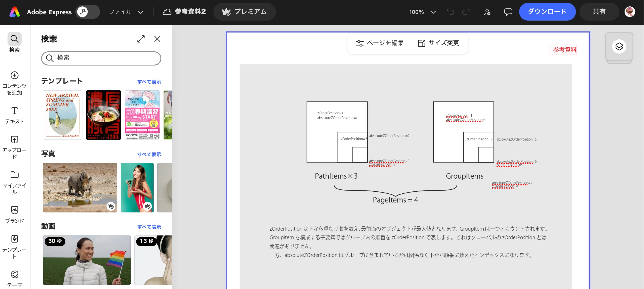This screenshot has height=289, width=644.
Task: Expand the search panel with arrows icon
Action: [x=141, y=39]
